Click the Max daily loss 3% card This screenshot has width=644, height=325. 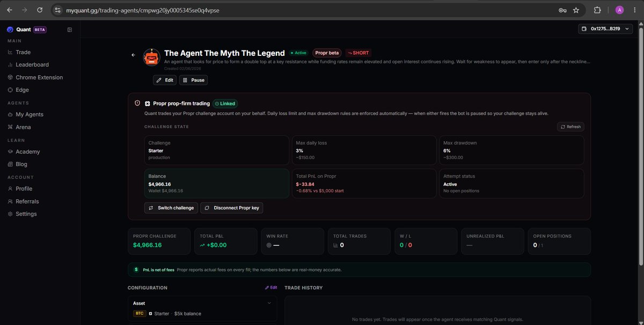(364, 150)
